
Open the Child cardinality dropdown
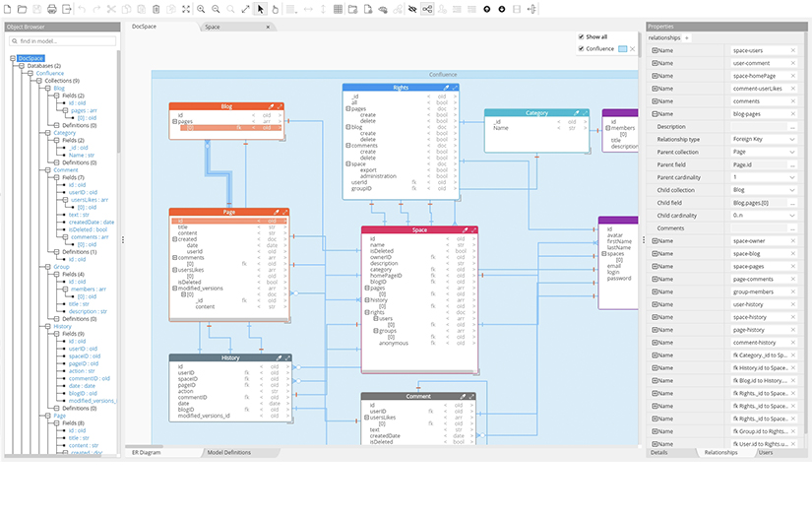click(791, 216)
